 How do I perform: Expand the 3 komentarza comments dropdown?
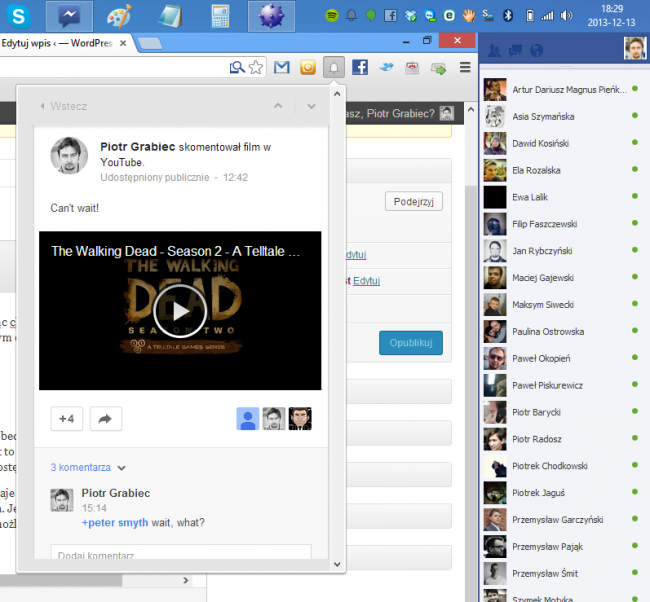pos(88,468)
